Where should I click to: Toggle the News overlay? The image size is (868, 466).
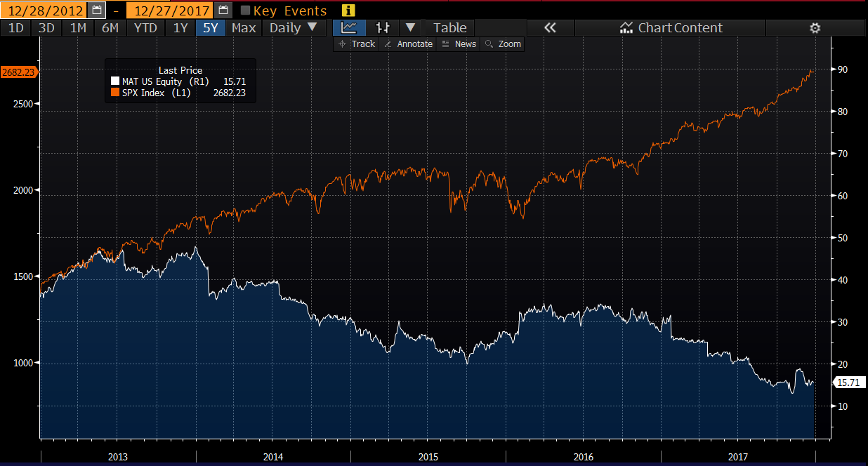pos(459,44)
